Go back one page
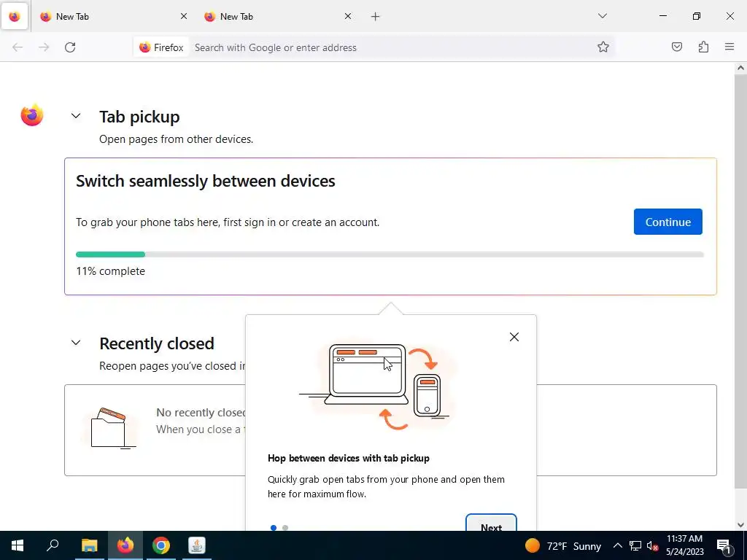747x560 pixels. [18, 47]
